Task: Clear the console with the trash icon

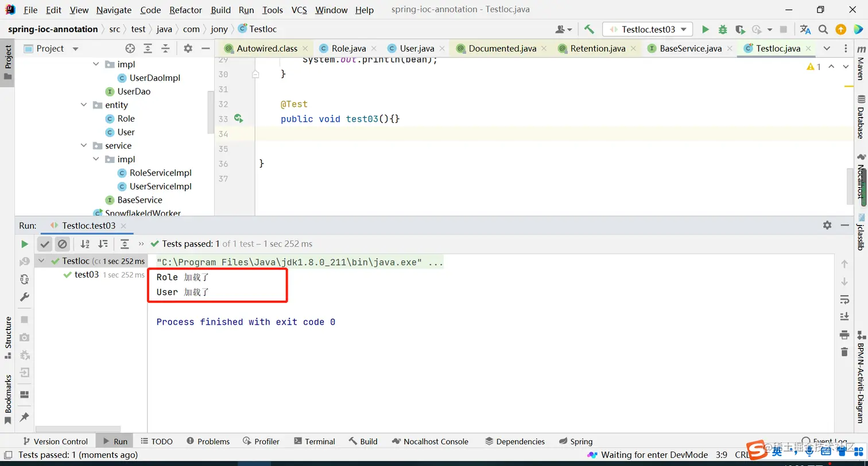Action: click(x=844, y=352)
